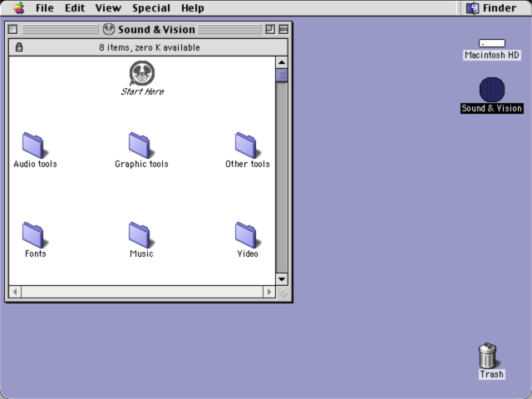Click the Trash can icon

tap(488, 355)
